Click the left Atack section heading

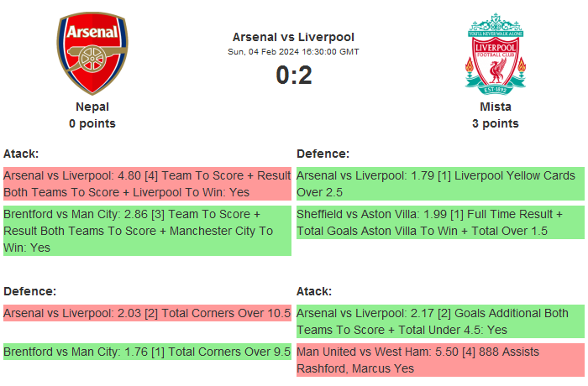pos(21,154)
